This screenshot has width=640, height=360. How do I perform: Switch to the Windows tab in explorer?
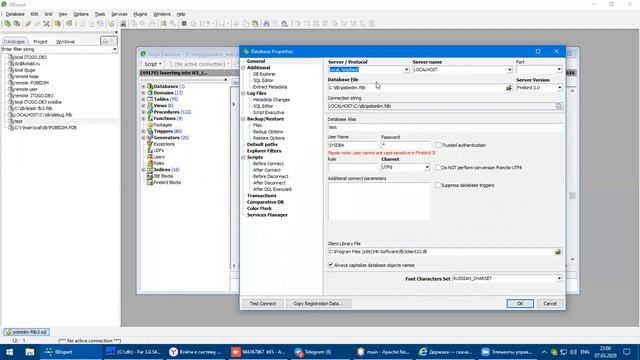(x=65, y=42)
